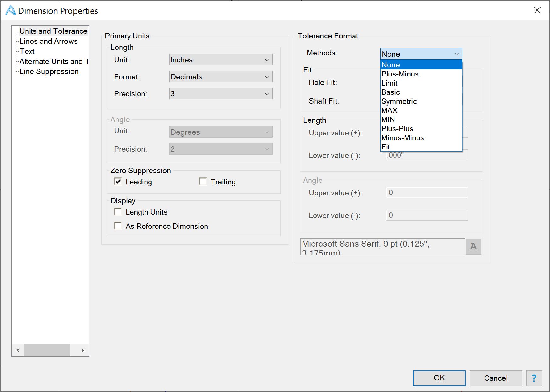
Task: Click the horizontal scrollbar thumb in tree panel
Action: 47,350
